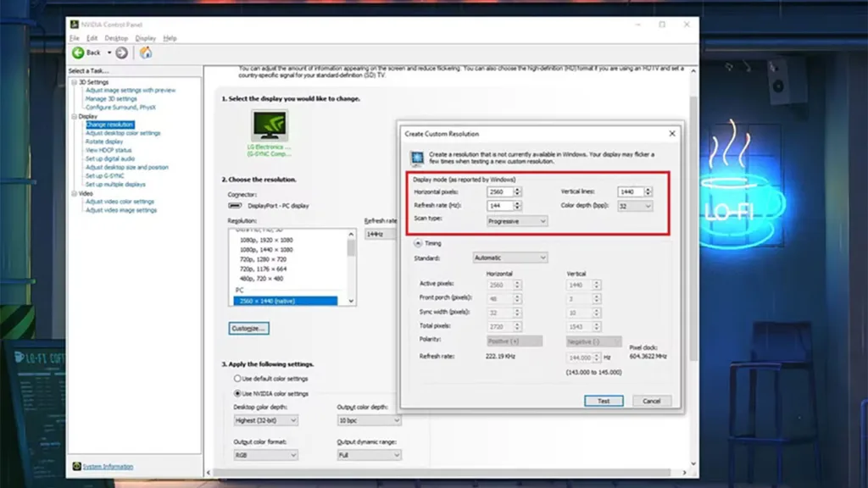Open the 144Hz Refresh rate dropdown

point(381,234)
